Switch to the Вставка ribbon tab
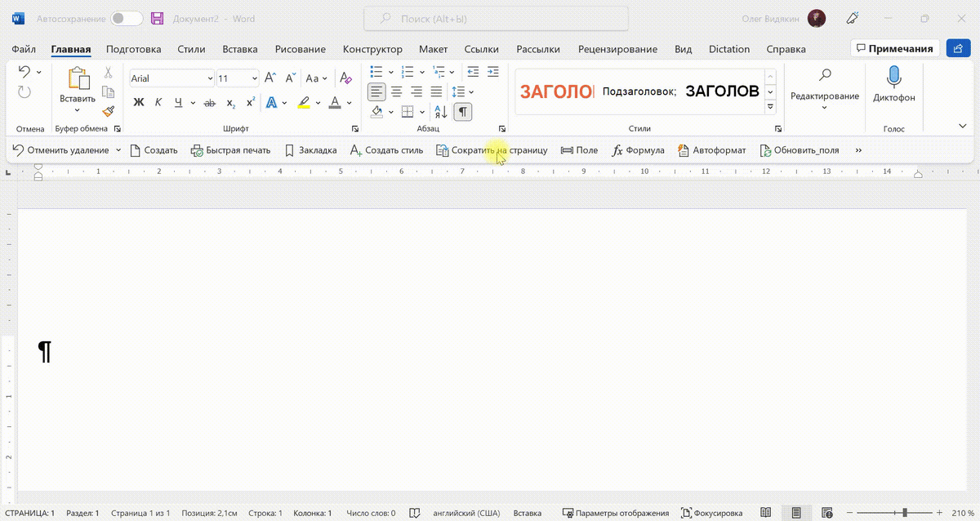 click(239, 49)
